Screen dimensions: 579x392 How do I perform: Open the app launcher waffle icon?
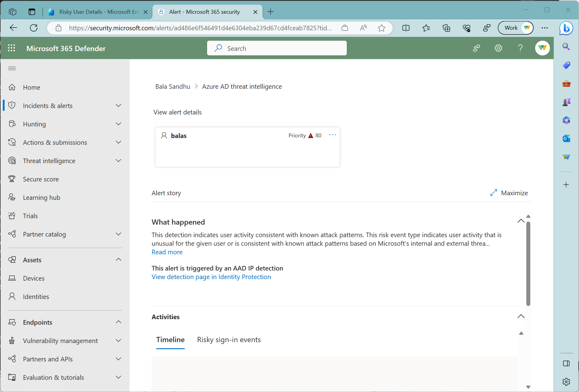pos(12,48)
